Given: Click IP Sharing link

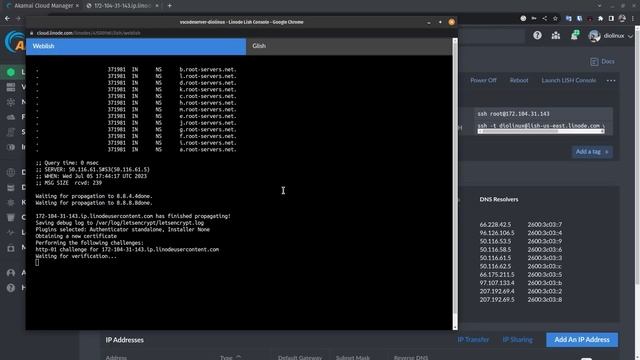Looking at the screenshot, I should tap(518, 340).
